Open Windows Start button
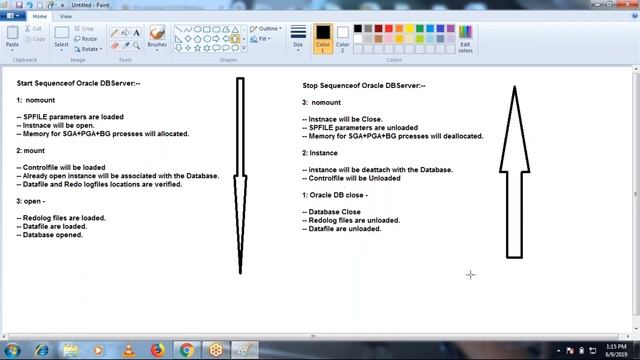This screenshot has height=360, width=640. (x=13, y=350)
